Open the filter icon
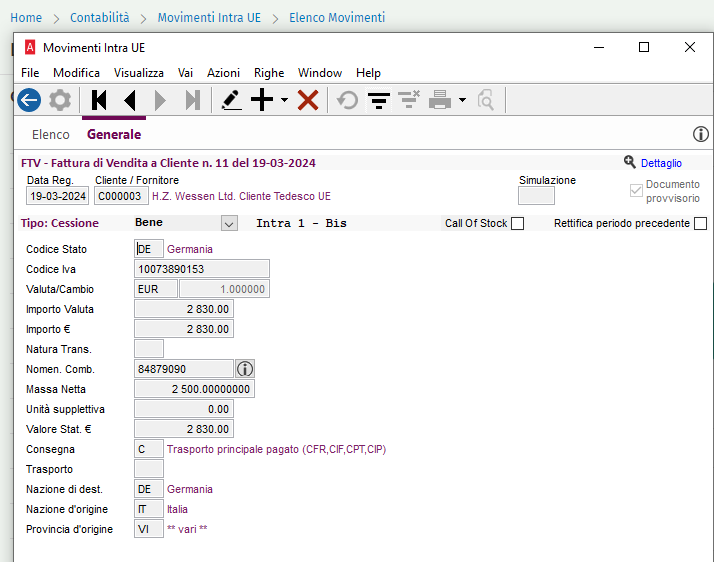The image size is (714, 562). tap(378, 100)
